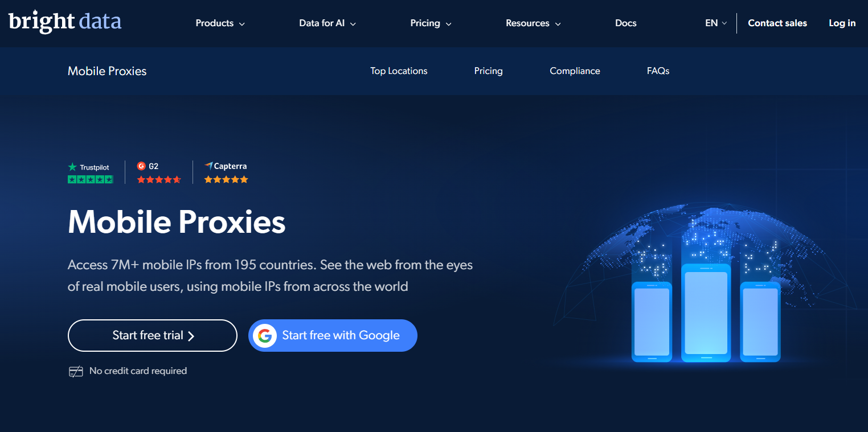Expand the Data for AI dropdown
This screenshot has height=432, width=868.
click(x=327, y=23)
